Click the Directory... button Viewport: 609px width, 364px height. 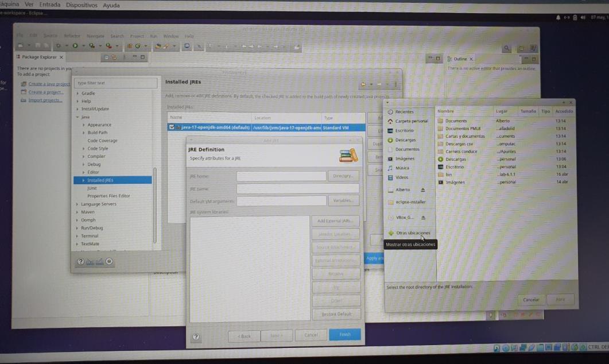coord(343,176)
